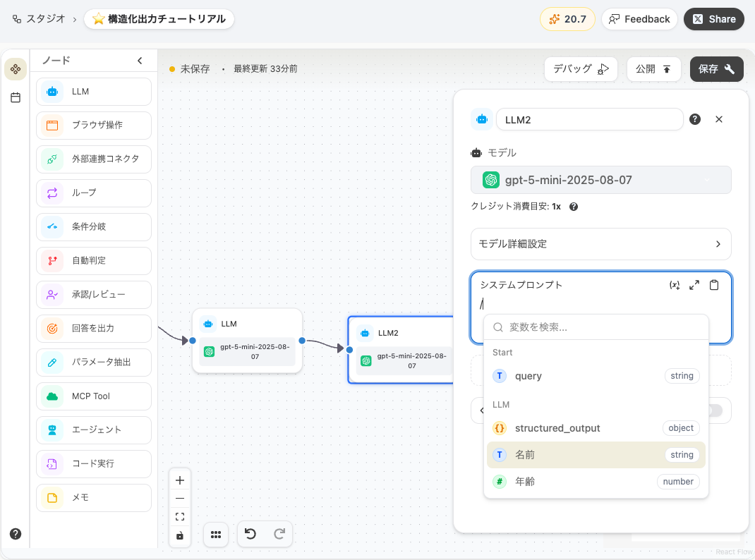Collapse the ノード panel with chevron
This screenshot has width=755, height=560.
(x=140, y=61)
